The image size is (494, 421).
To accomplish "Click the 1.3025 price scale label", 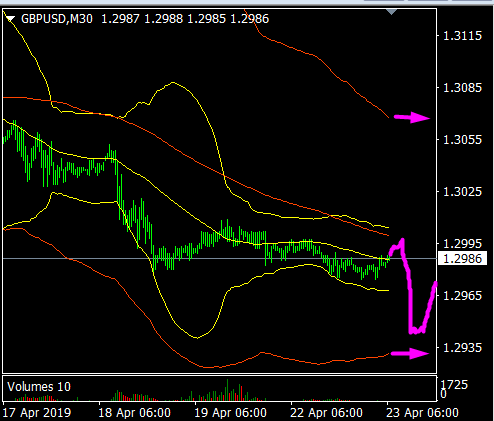I will [x=462, y=192].
